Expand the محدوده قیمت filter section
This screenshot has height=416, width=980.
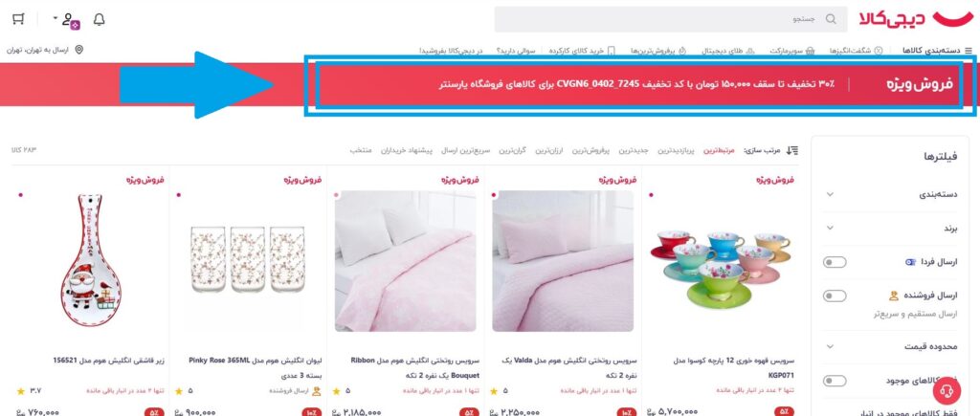coord(890,346)
